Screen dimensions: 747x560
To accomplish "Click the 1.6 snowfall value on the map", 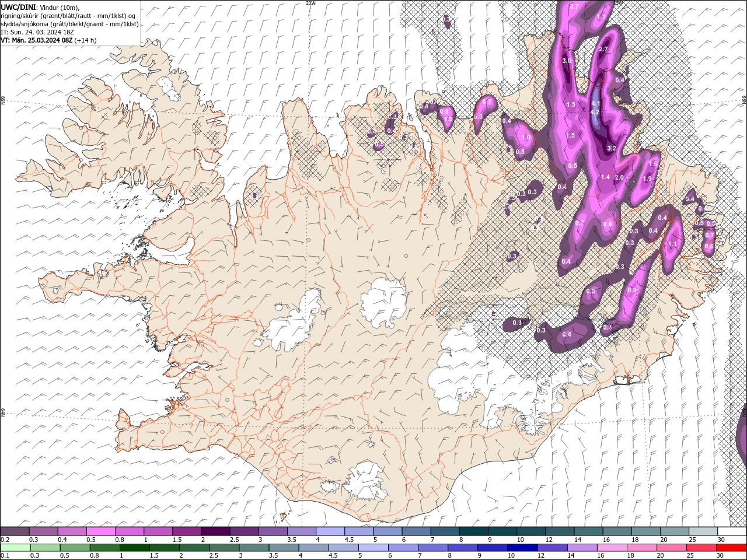I will tap(653, 164).
